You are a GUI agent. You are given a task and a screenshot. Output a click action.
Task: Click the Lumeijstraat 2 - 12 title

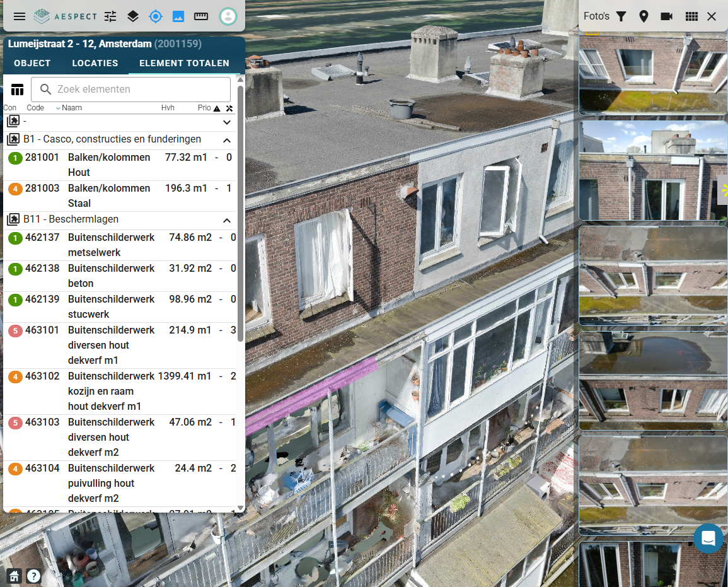80,44
